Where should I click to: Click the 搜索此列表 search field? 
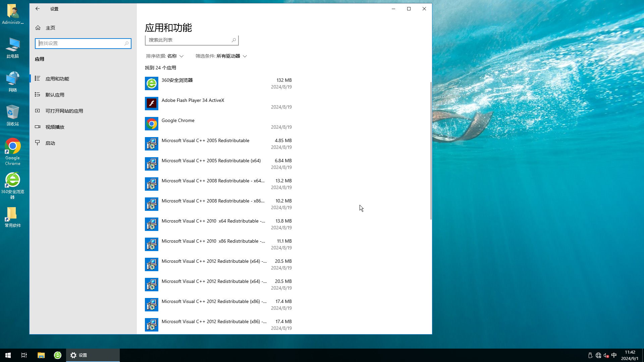pyautogui.click(x=192, y=40)
